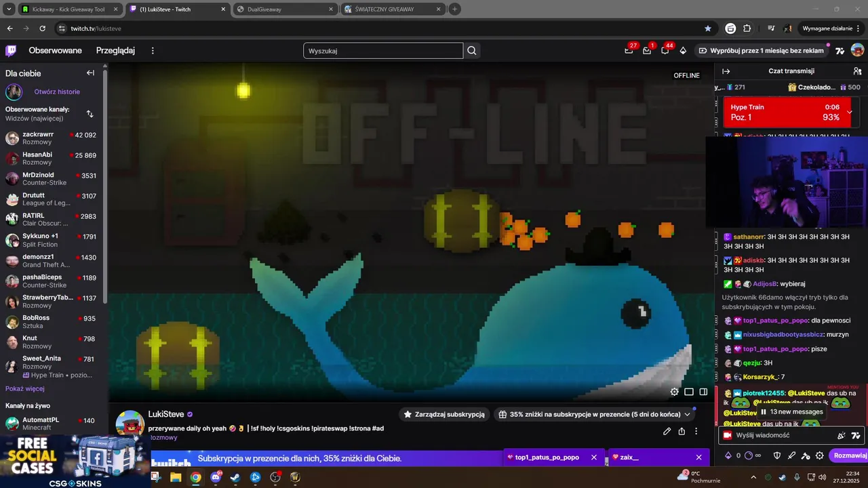This screenshot has width=868, height=488.
Task: Open the three-dot more menu beside Przeglądaj
Action: point(153,51)
